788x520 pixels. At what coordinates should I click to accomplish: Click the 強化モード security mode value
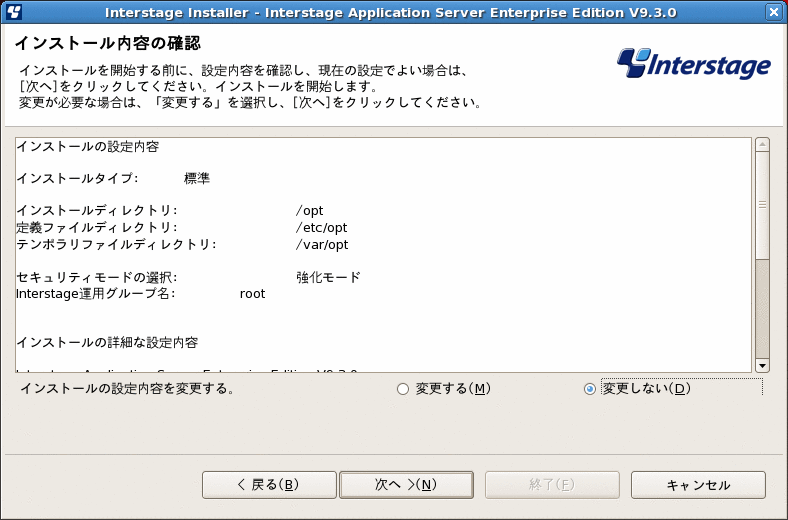coord(328,277)
